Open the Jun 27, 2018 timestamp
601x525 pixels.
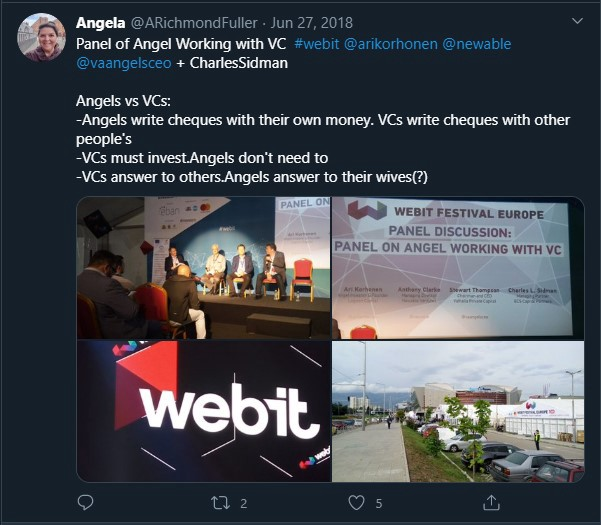point(312,23)
